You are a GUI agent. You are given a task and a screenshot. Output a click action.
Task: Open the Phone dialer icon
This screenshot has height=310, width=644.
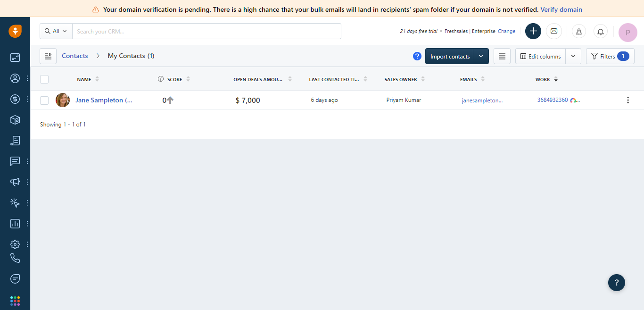coord(15,258)
